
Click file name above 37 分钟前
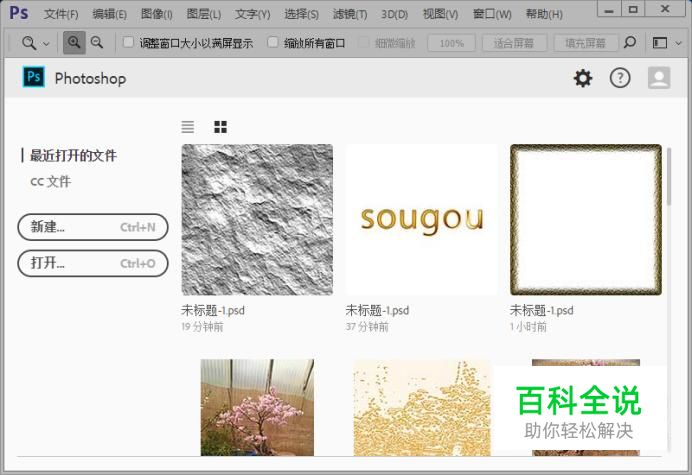click(377, 311)
